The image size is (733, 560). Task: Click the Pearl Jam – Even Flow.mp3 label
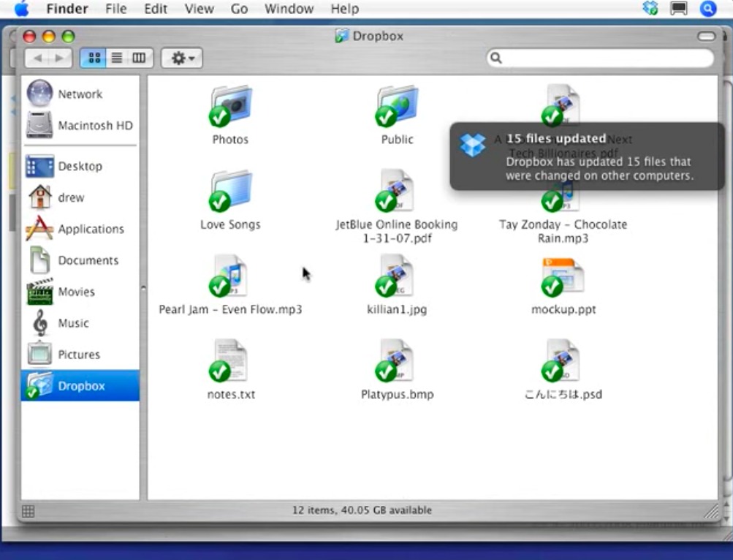pos(230,309)
